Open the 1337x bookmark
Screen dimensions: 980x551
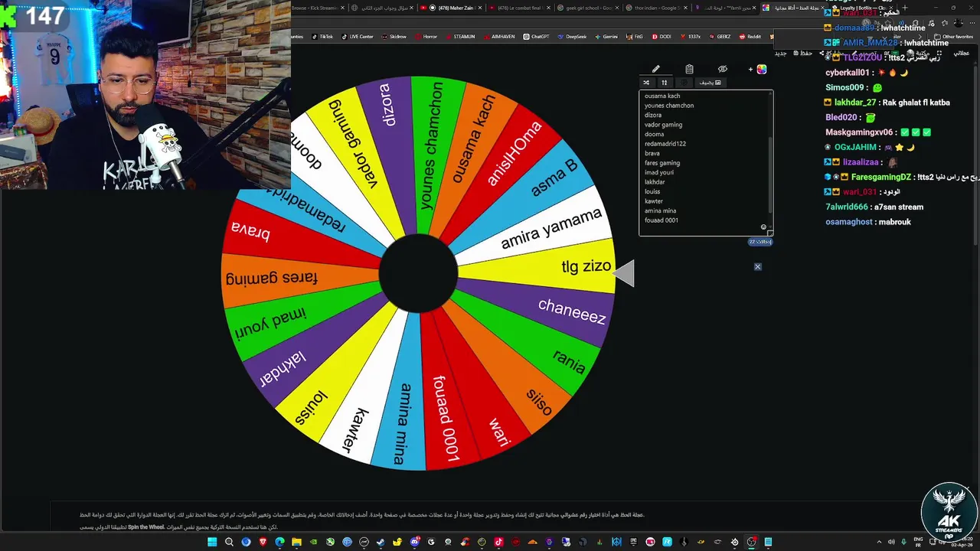pos(691,37)
